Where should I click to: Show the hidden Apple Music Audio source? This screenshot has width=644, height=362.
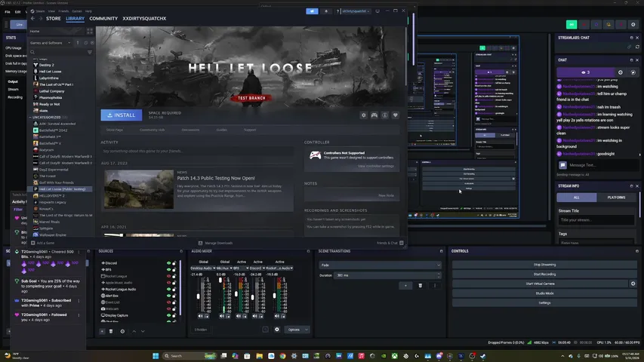coord(168,283)
